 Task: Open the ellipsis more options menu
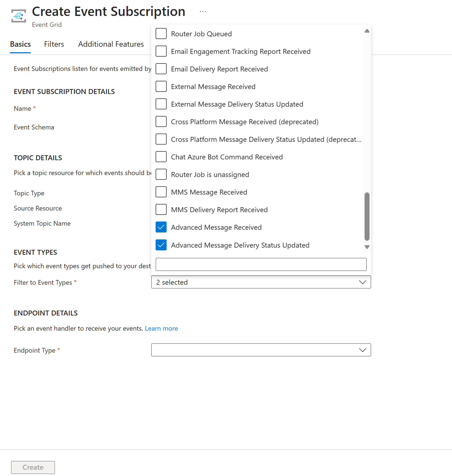[203, 12]
